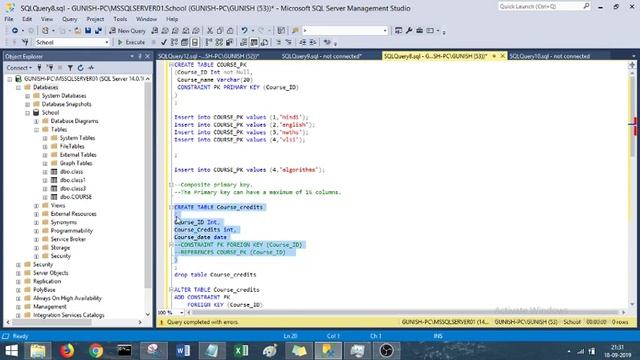The width and height of the screenshot is (640, 360).
Task: Open Google Chrome from the taskbar
Action: tap(96, 351)
